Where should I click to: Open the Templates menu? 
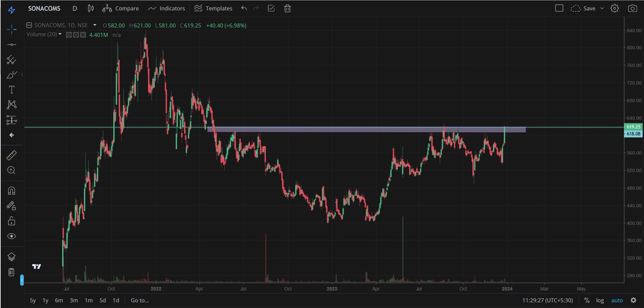point(213,8)
